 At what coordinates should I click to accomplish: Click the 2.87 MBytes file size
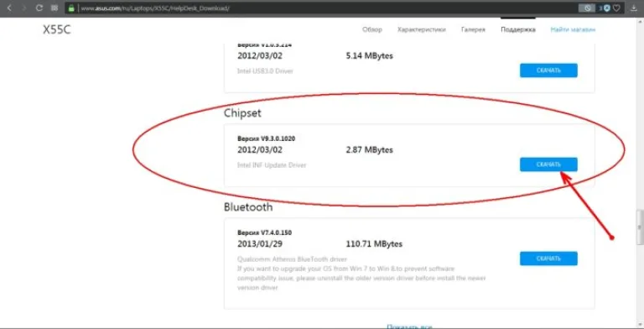pos(370,150)
